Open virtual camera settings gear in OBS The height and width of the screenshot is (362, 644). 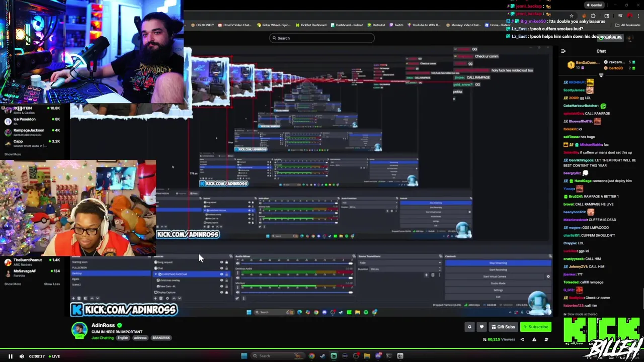click(548, 277)
